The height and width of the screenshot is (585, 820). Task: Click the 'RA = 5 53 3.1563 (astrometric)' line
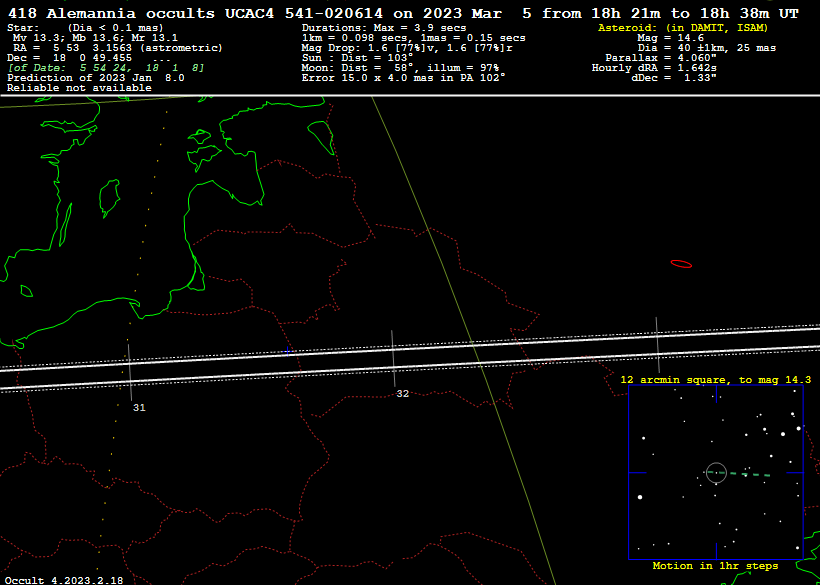(x=118, y=48)
